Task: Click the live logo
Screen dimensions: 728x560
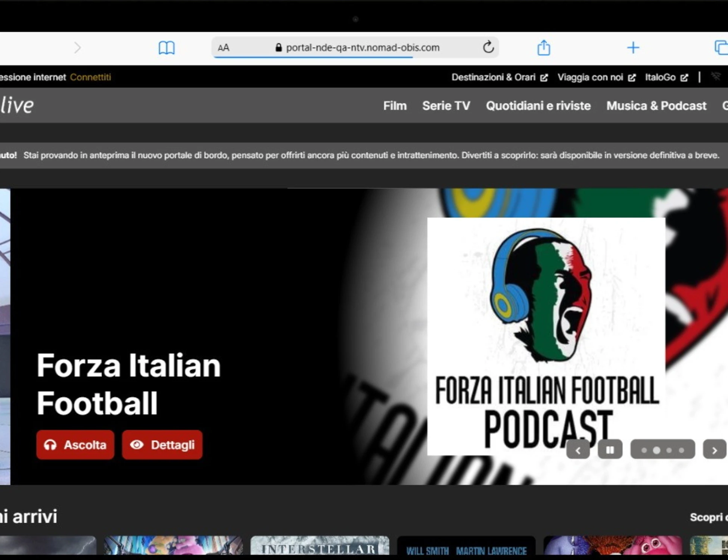Action: click(x=17, y=105)
